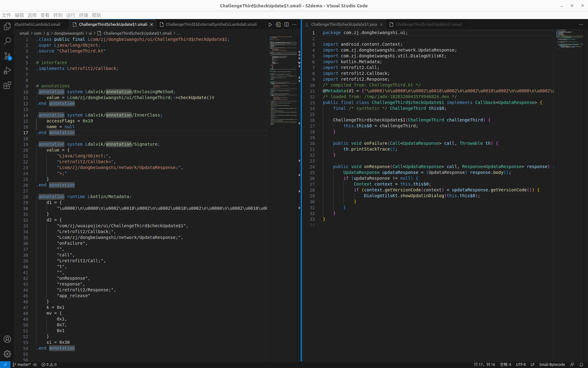Change indentation via 空格: 4
Image resolution: width=588 pixels, height=368 pixels.
click(505, 365)
